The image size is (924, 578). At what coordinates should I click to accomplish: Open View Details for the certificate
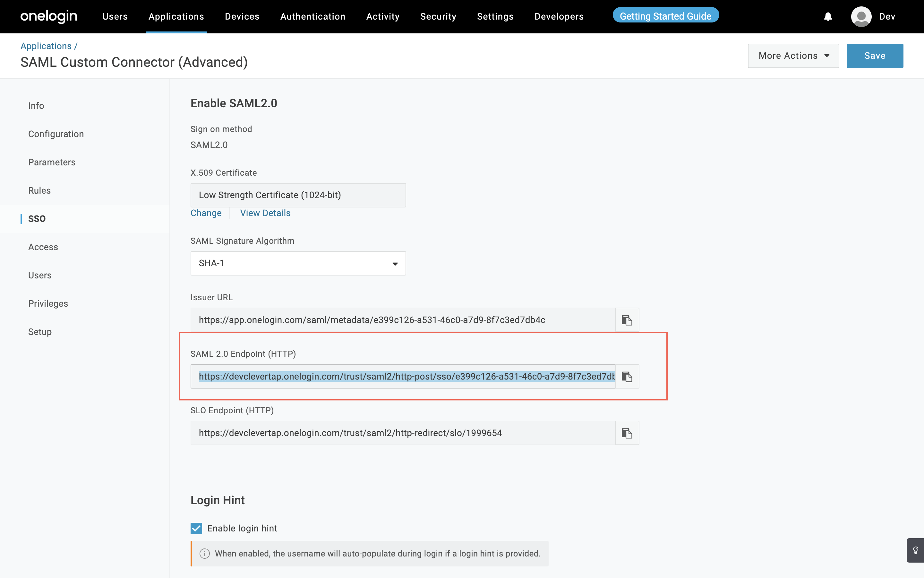tap(265, 213)
